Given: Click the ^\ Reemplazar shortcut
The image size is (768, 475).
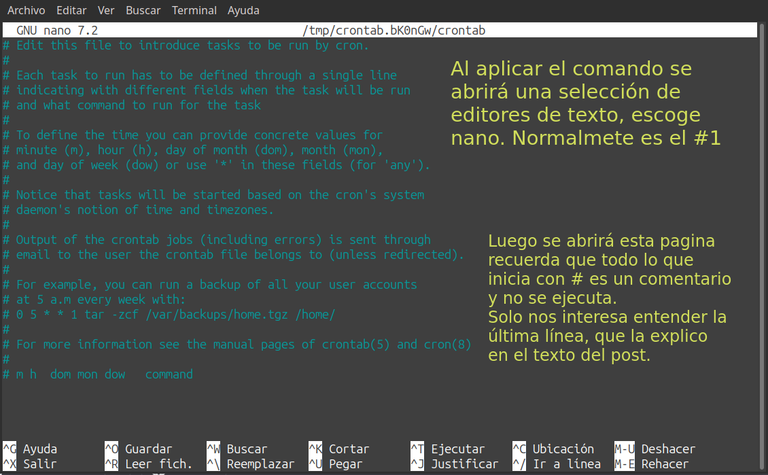Looking at the screenshot, I should pos(251,464).
